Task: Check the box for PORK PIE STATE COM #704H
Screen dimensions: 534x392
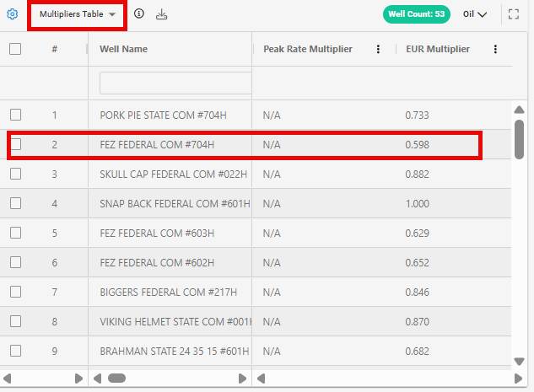Action: (15, 115)
